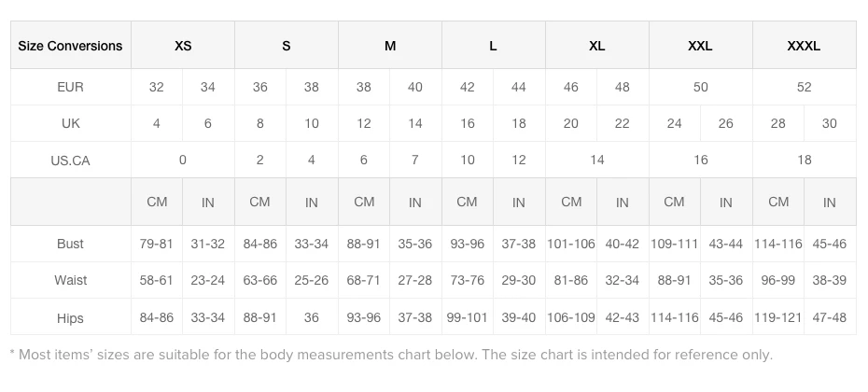Click the US.CA size 0 cell
This screenshot has height=392, width=868.
tap(183, 160)
